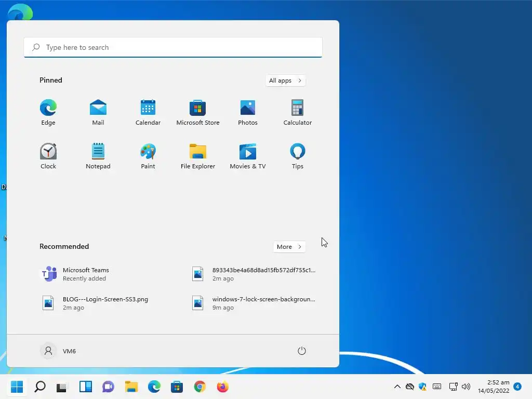Launch the Clock app
Viewport: 532px width, 399px height.
pyautogui.click(x=48, y=156)
